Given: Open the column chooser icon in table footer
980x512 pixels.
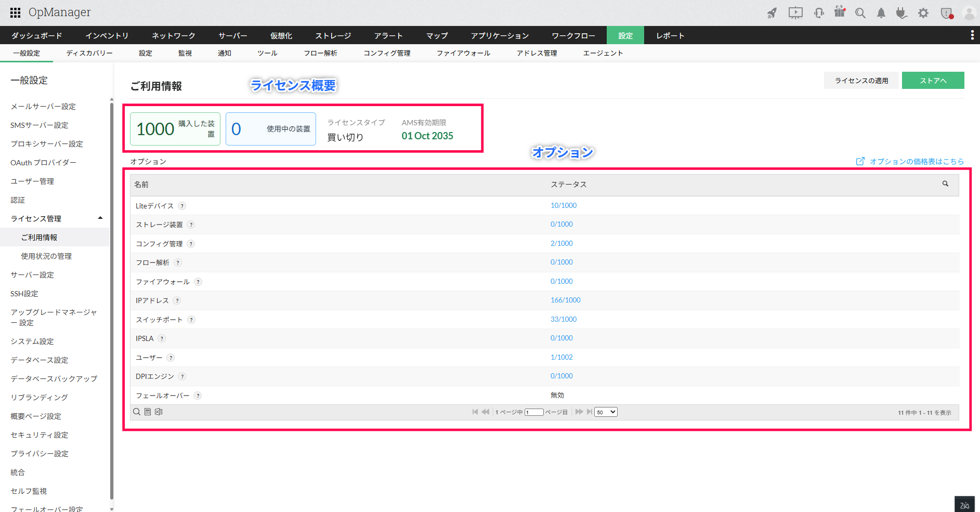Looking at the screenshot, I should coord(148,412).
